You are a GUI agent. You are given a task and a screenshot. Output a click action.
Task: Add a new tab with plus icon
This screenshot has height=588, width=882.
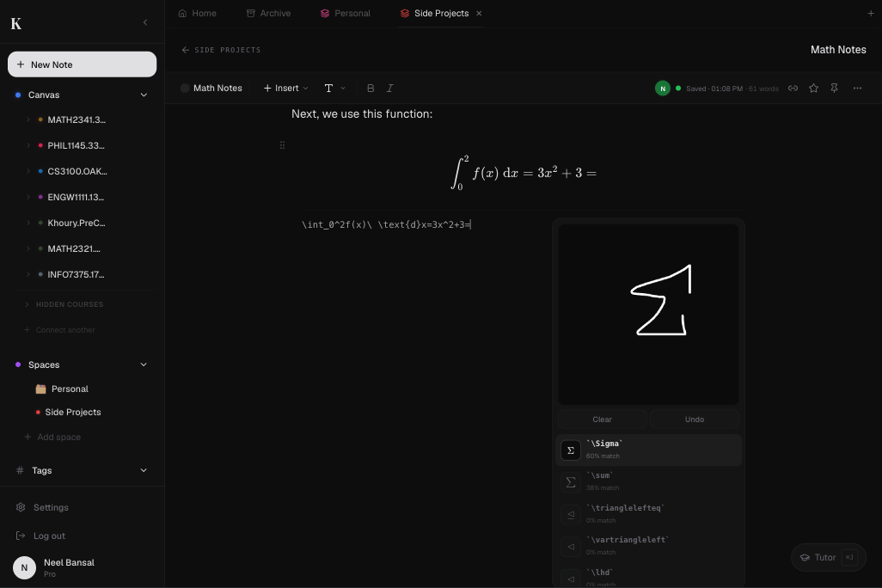(x=871, y=14)
